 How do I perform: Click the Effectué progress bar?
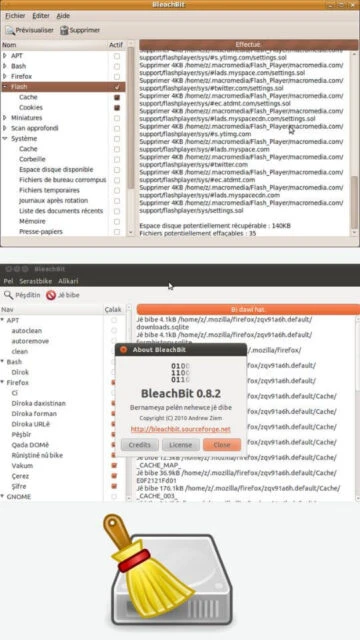[248, 44]
